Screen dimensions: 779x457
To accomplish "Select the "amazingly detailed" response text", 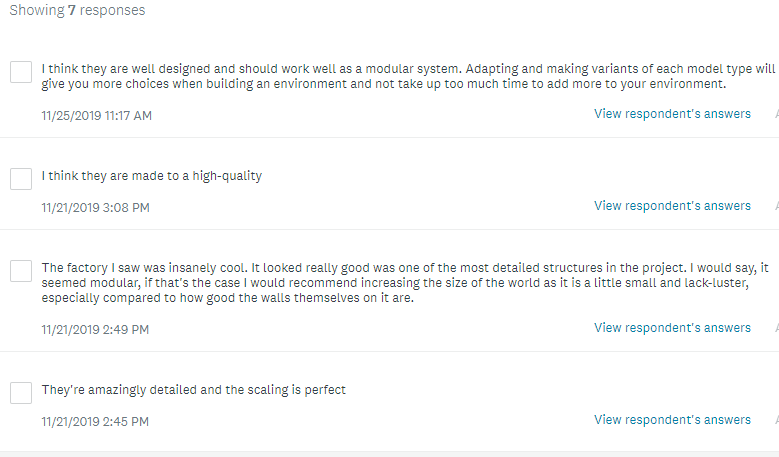I will coord(194,390).
